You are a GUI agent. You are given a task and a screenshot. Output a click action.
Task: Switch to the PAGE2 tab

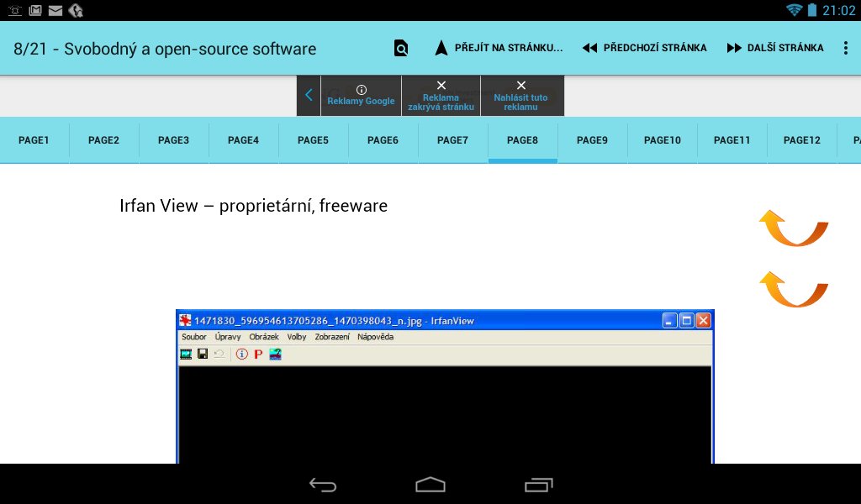103,140
